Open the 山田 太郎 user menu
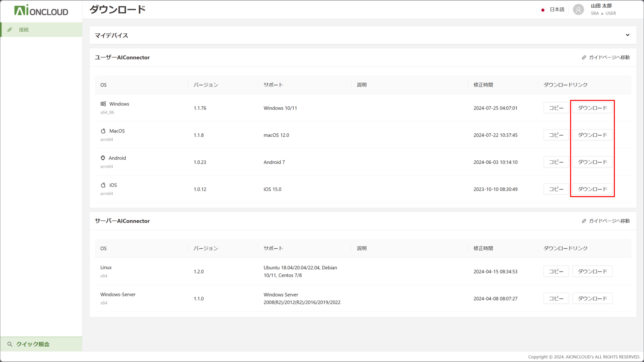 601,6
